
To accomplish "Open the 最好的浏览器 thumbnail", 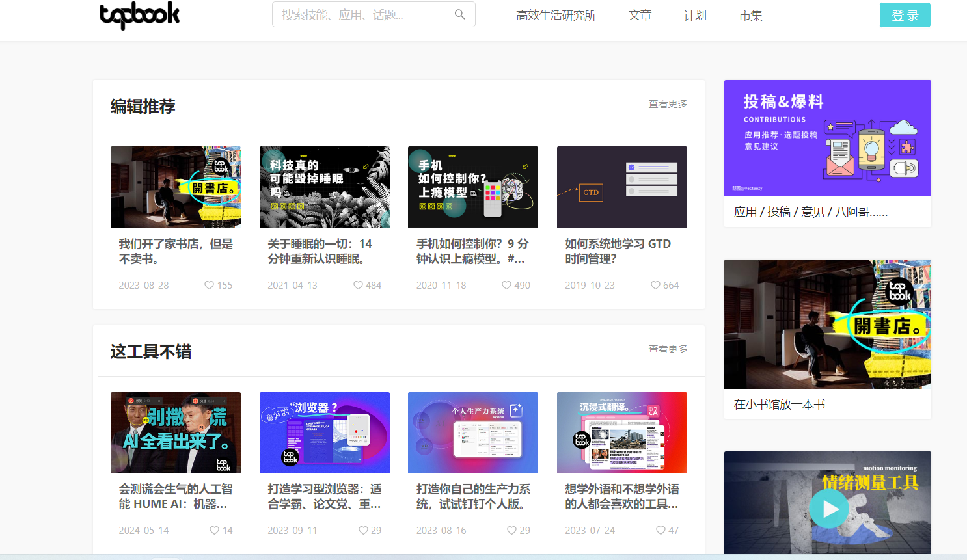I will pos(325,433).
